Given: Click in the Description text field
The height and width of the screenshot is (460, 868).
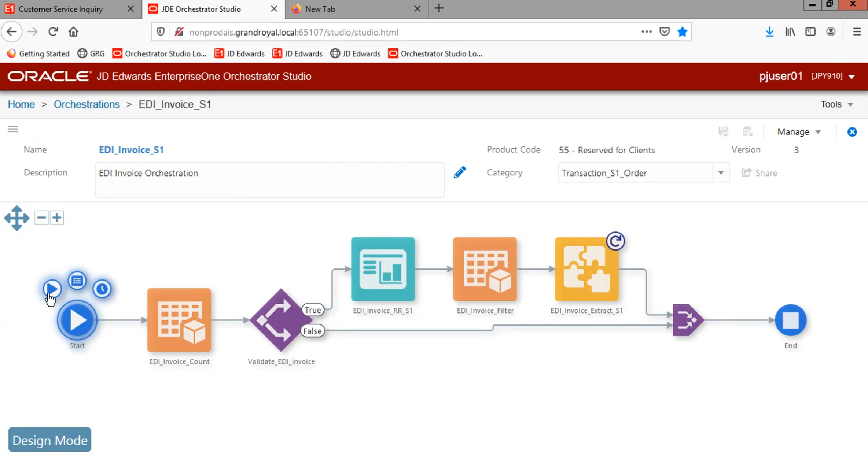Looking at the screenshot, I should pyautogui.click(x=269, y=179).
